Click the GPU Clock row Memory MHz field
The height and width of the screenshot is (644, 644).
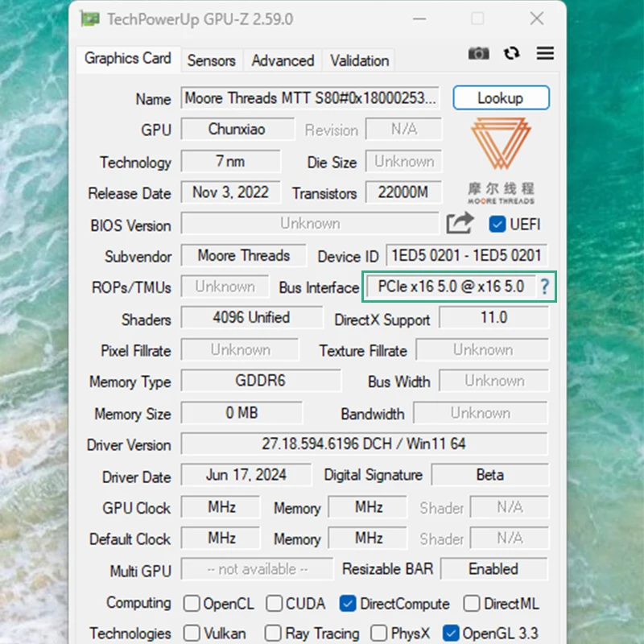pyautogui.click(x=368, y=507)
